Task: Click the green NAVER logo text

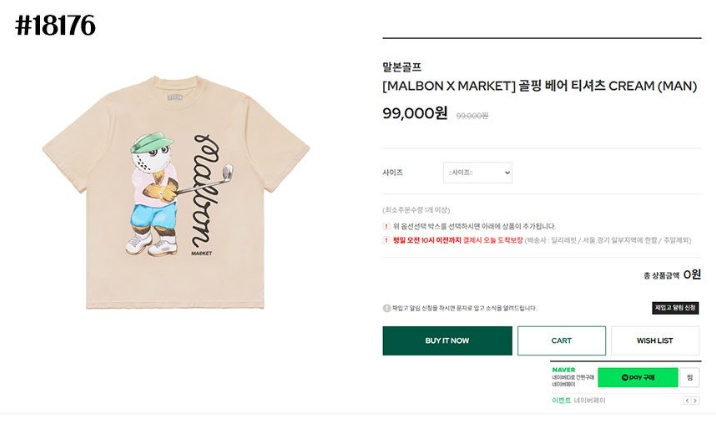Action: pos(563,370)
